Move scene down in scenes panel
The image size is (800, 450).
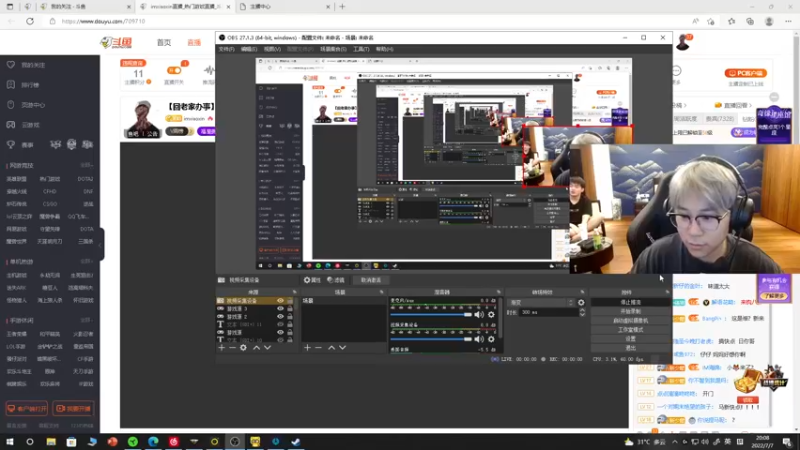(x=342, y=347)
